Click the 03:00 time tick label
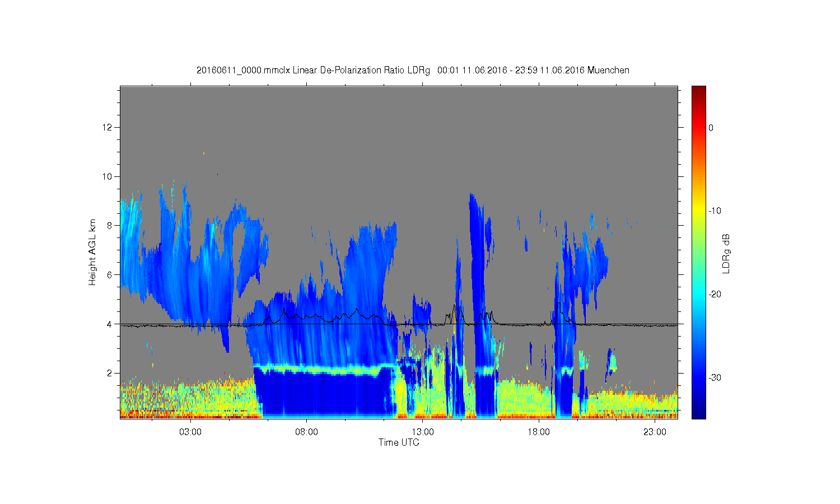840x504 pixels. pyautogui.click(x=191, y=432)
